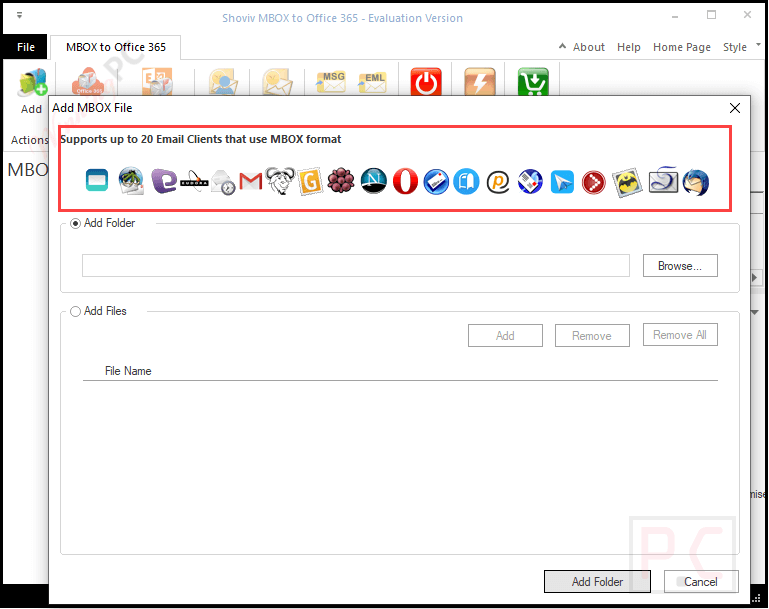Click the Sylpheed 'S' envelope icon
769x609 pixels.
click(663, 180)
